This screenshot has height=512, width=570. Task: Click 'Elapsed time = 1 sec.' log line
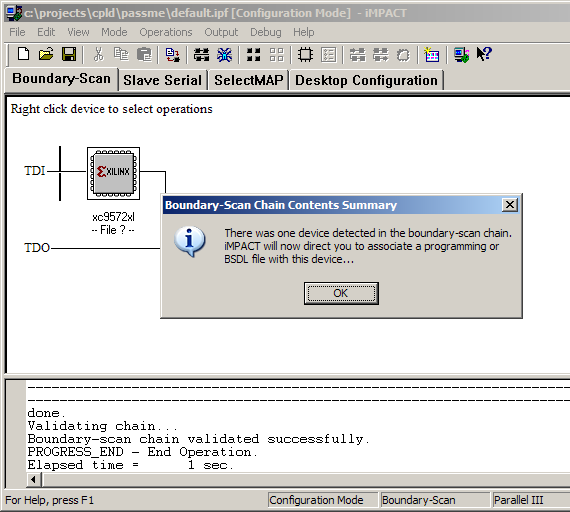tap(131, 465)
